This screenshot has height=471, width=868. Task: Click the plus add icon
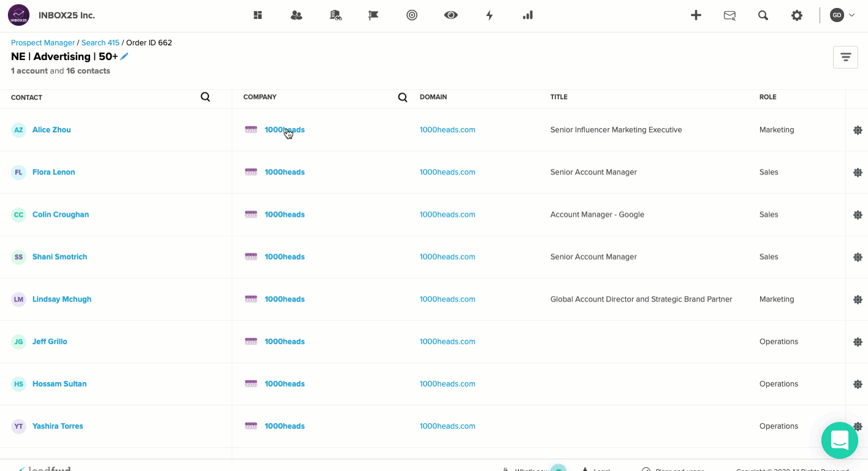pyautogui.click(x=696, y=15)
